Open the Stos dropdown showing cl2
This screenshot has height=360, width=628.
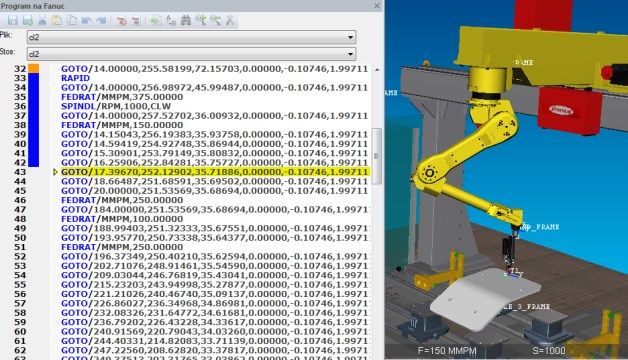point(191,54)
